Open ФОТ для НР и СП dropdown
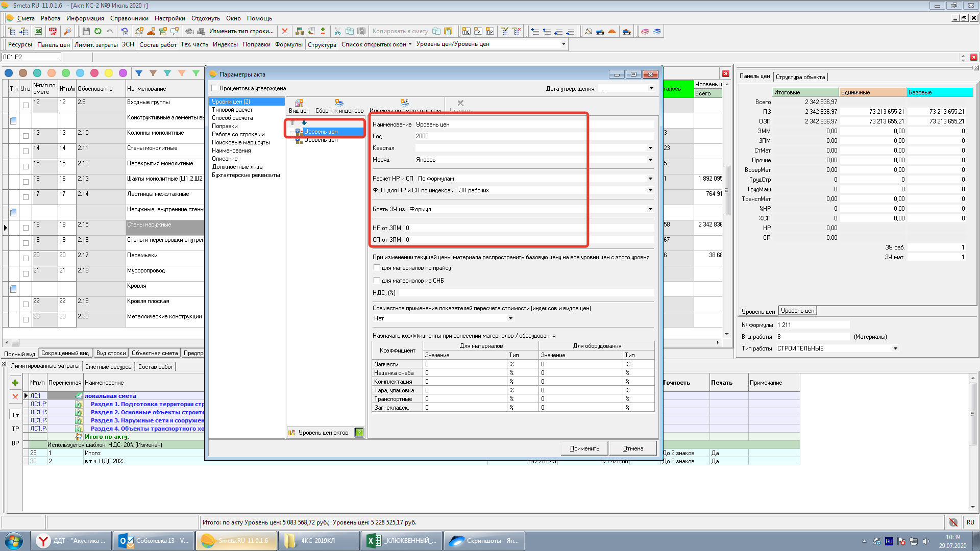980x551 pixels. (650, 190)
